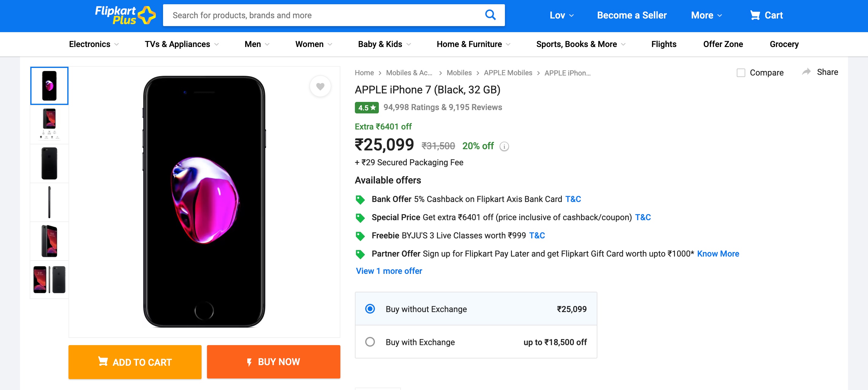The width and height of the screenshot is (868, 390).
Task: Tick the Compare checkbox
Action: pyautogui.click(x=741, y=72)
